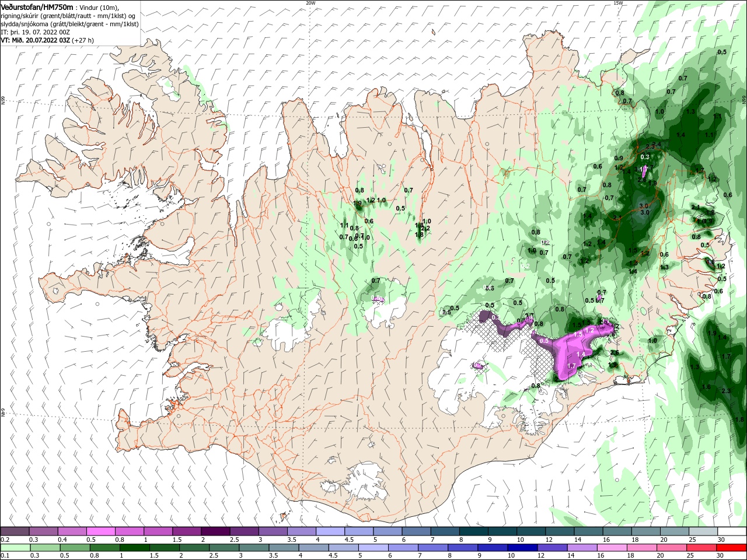Select the palest green 0.1 mm rain swatch

[x=15, y=548]
